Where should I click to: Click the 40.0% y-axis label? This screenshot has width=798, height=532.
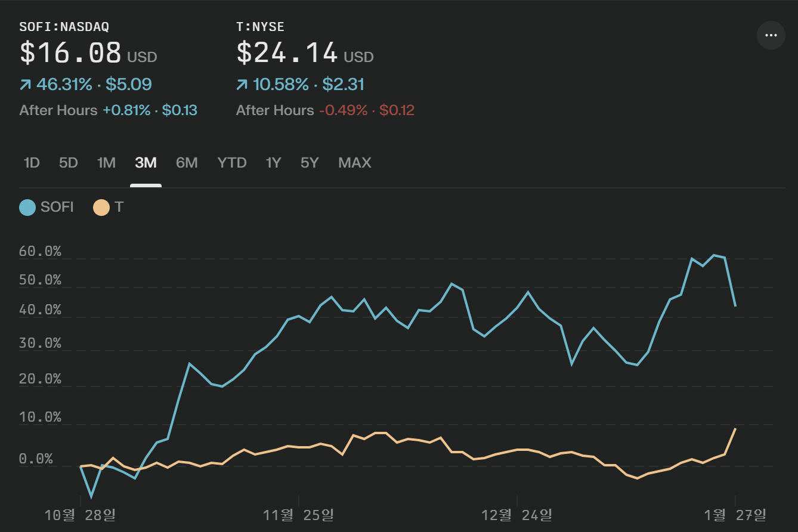coord(41,310)
